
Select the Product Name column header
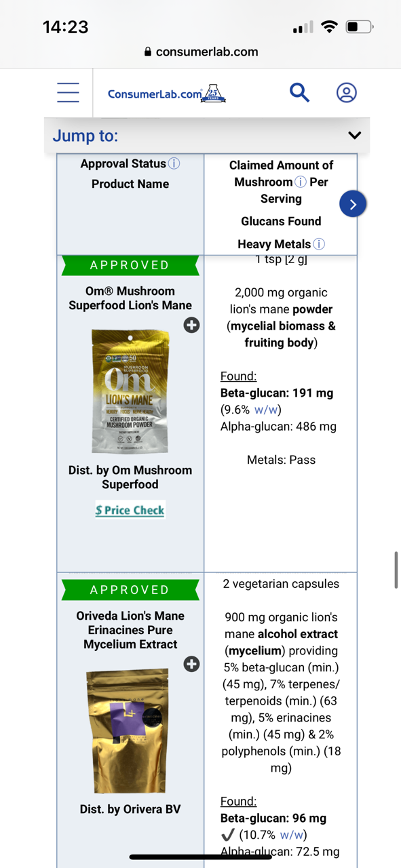click(x=130, y=184)
